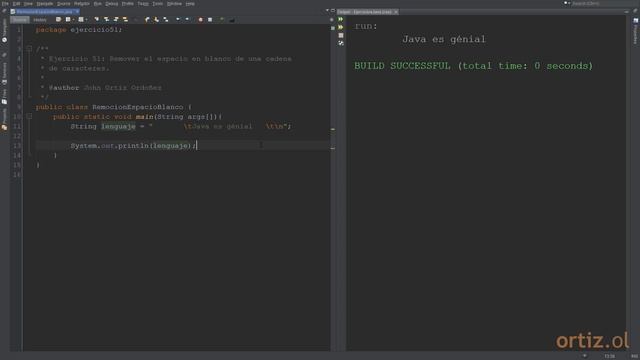Click Shift Line Left toolbar icon
This screenshot has width=640, height=360.
click(178, 19)
